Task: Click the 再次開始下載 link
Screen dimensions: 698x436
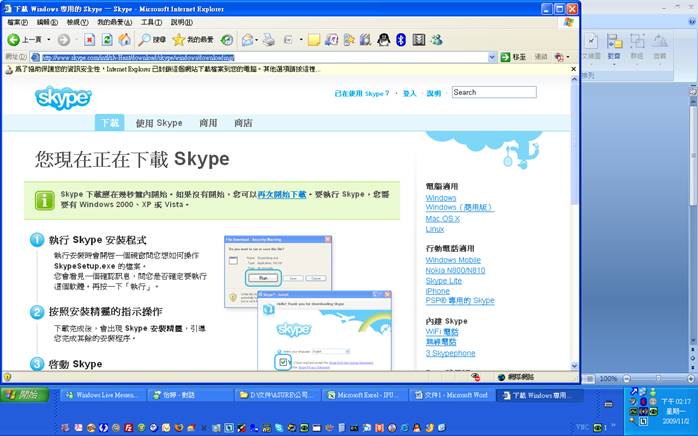Action: click(280, 193)
